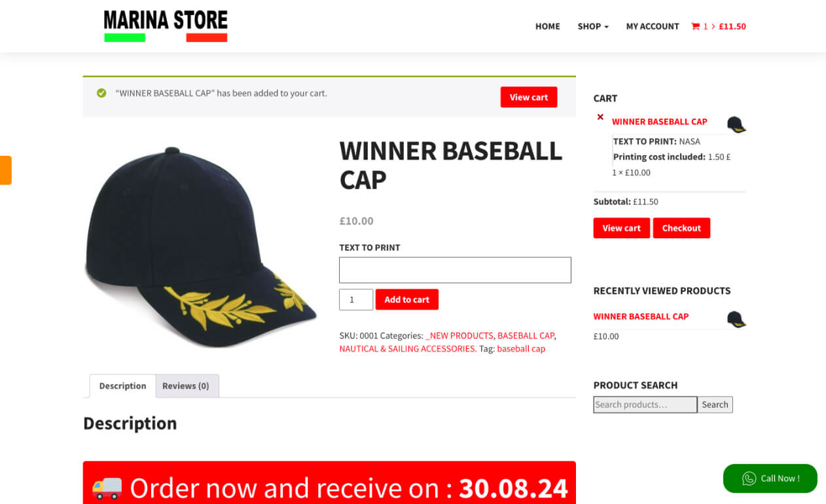The width and height of the screenshot is (826, 504).
Task: Click the WhatsApp Call Now button
Action: pos(770,478)
